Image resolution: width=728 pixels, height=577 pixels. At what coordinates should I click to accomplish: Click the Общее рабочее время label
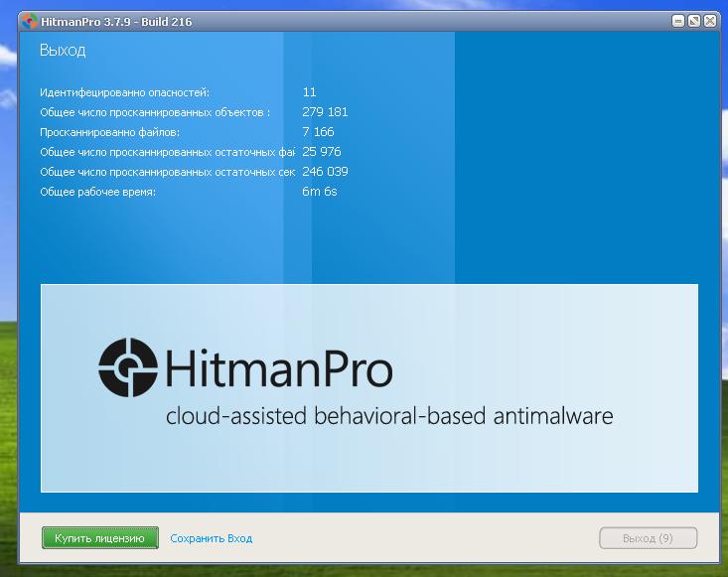[x=97, y=192]
